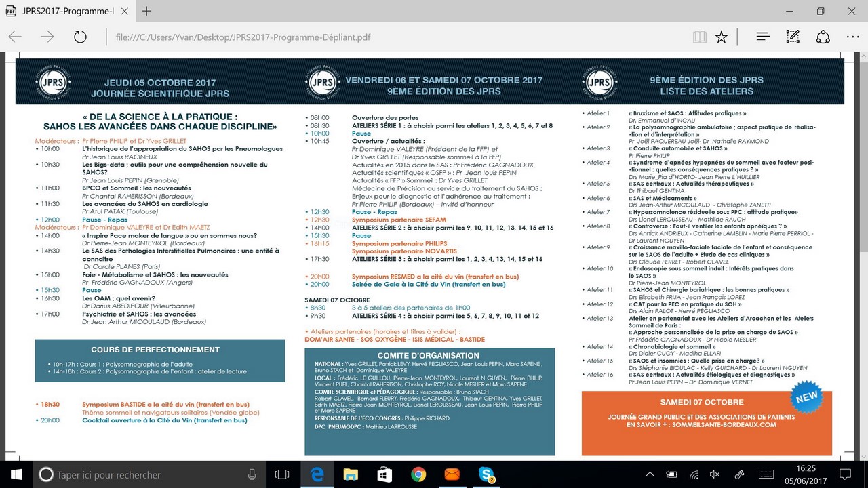Image resolution: width=868 pixels, height=488 pixels.
Task: Click 'SAMEDI 07 OCTOBRE' orange box heading
Action: [702, 402]
